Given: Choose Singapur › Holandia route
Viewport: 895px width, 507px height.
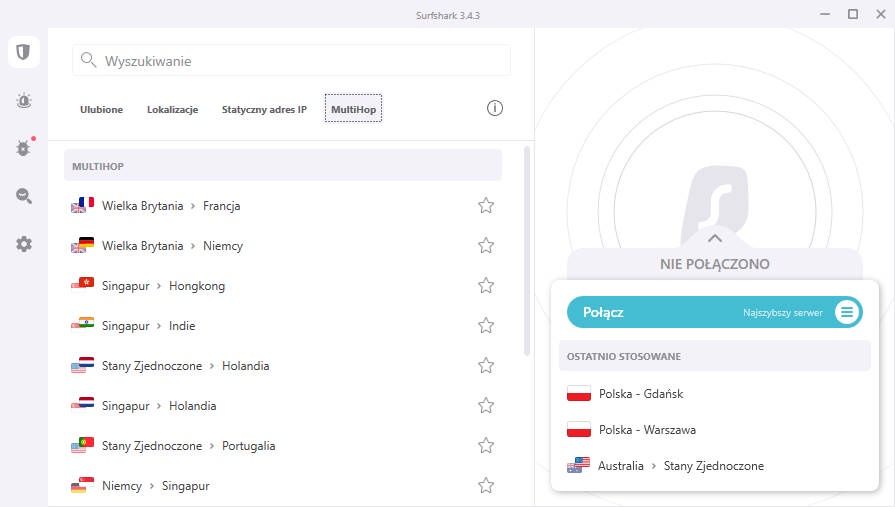Looking at the screenshot, I should [283, 405].
